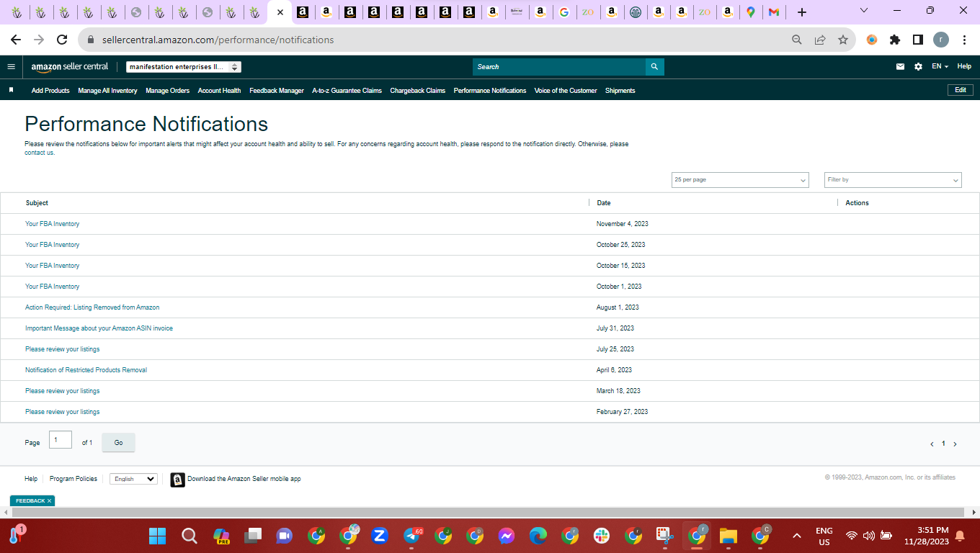This screenshot has height=553, width=980.
Task: Switch to the Gmail browser tab
Action: [x=774, y=12]
